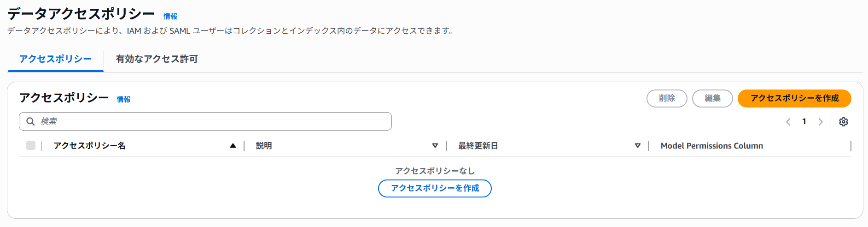Open table preferences gear icon
Screen dimensions: 868x227
pos(843,122)
